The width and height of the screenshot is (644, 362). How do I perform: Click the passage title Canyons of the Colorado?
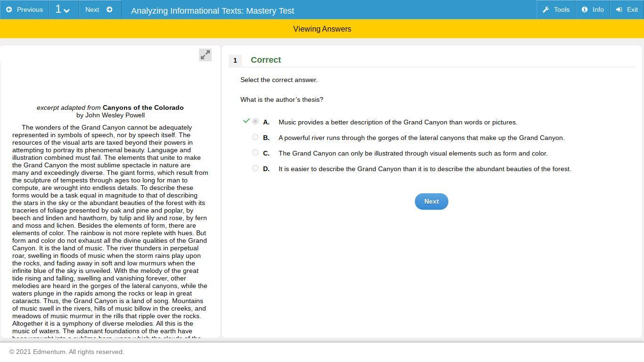[143, 107]
